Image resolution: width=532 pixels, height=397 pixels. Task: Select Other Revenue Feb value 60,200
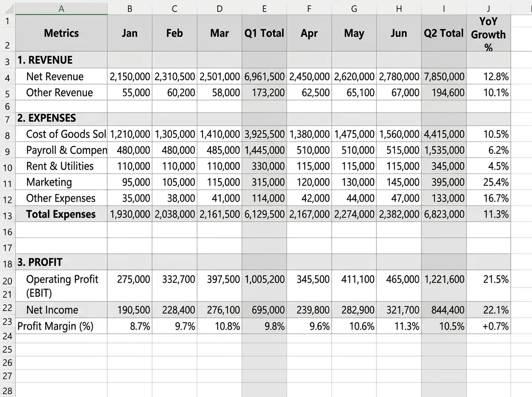[175, 93]
